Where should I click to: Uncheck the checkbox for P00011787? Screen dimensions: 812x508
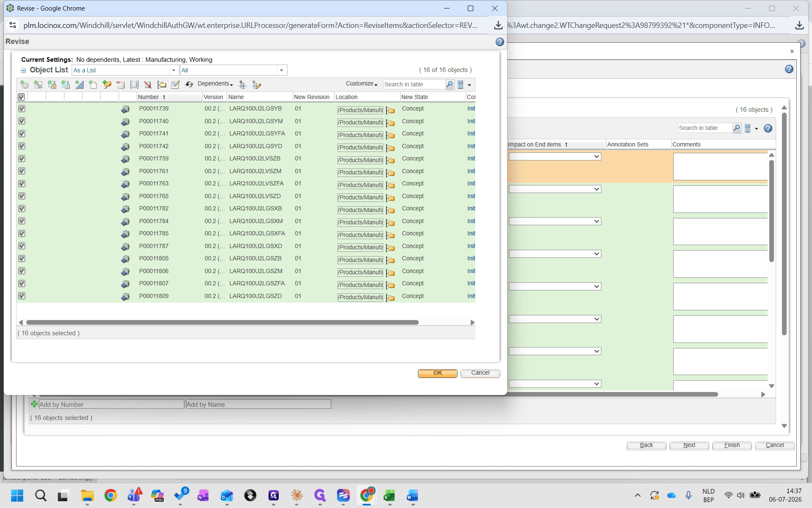click(22, 246)
